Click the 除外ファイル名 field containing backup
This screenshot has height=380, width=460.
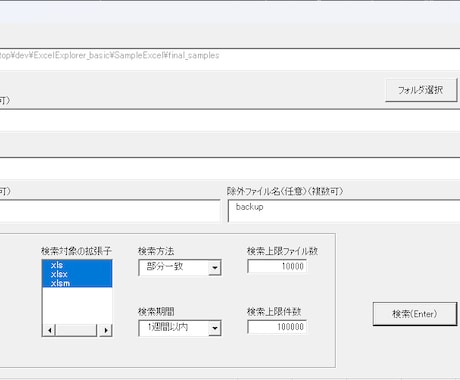coord(344,211)
